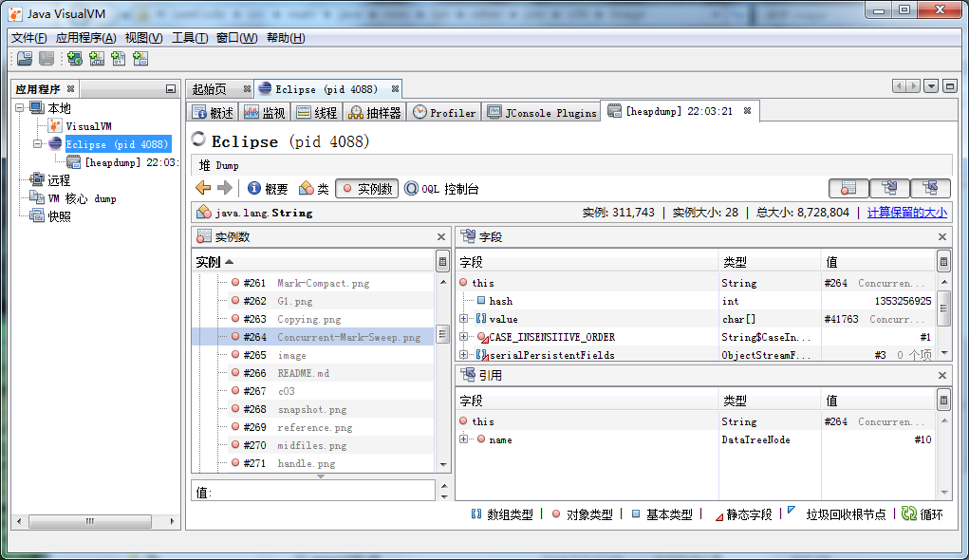Click the references view toggle icon button
The image size is (969, 560).
930,188
